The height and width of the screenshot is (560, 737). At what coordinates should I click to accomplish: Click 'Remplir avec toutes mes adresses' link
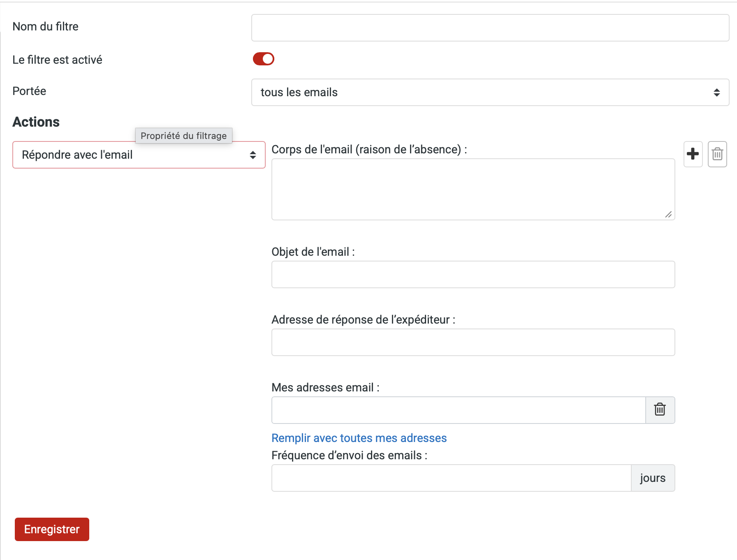pyautogui.click(x=359, y=438)
